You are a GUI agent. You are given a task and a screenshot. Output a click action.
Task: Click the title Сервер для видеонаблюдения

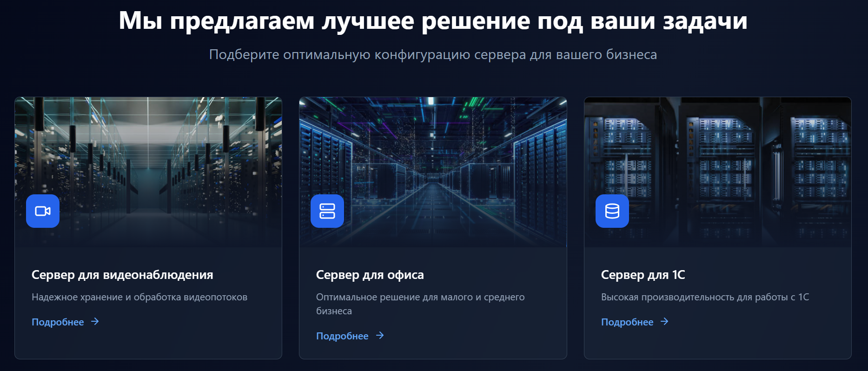122,275
